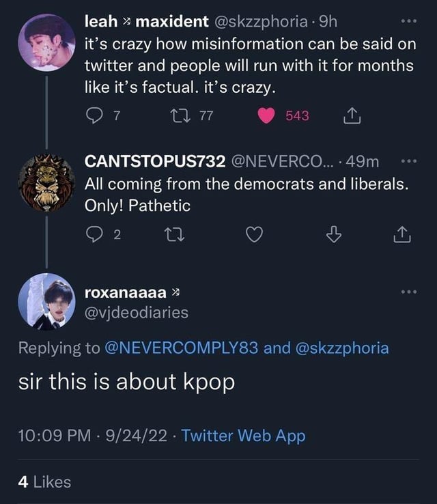437x504 pixels.
Task: Open the @vjdeodiaries handle
Action: (x=136, y=312)
